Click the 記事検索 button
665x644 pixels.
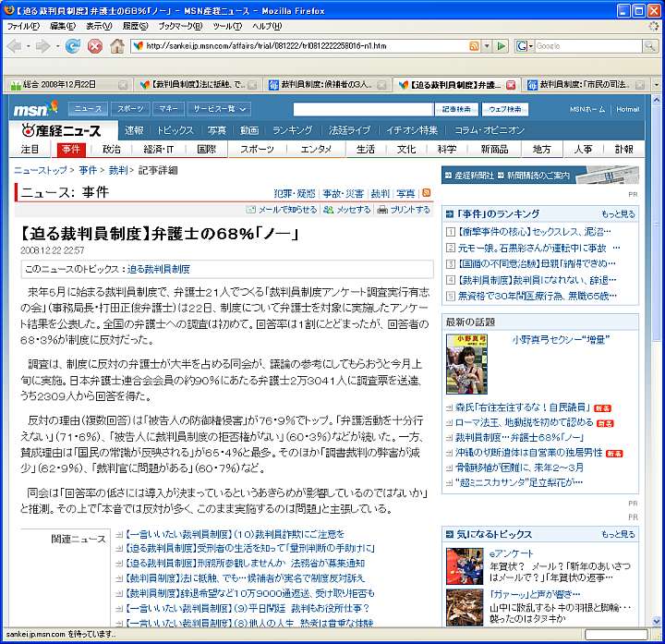[x=456, y=109]
